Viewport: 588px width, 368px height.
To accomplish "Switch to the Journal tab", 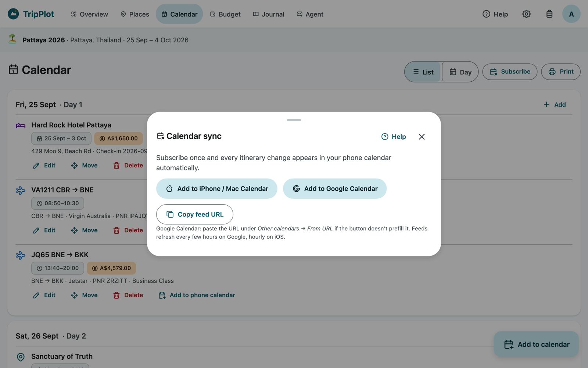I will coord(269,14).
